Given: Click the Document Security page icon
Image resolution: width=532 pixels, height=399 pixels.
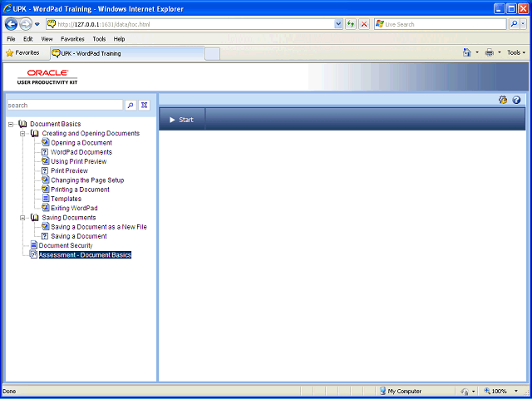Looking at the screenshot, I should pyautogui.click(x=33, y=245).
